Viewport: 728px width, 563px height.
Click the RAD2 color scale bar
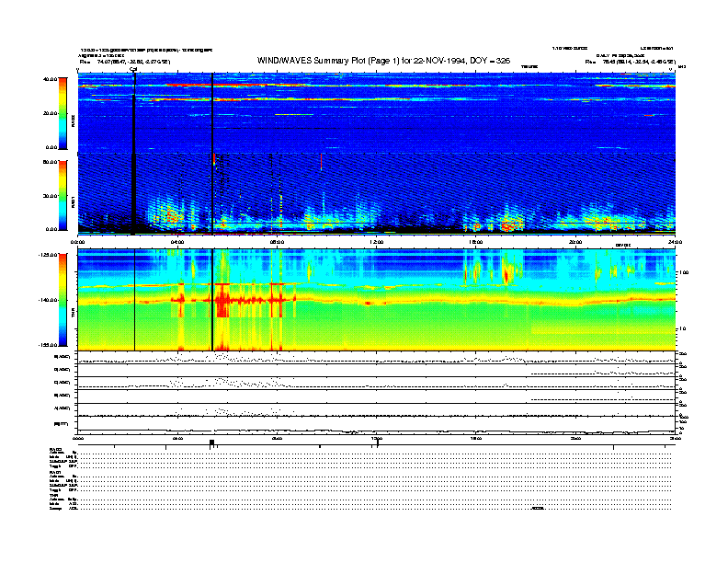(63, 112)
